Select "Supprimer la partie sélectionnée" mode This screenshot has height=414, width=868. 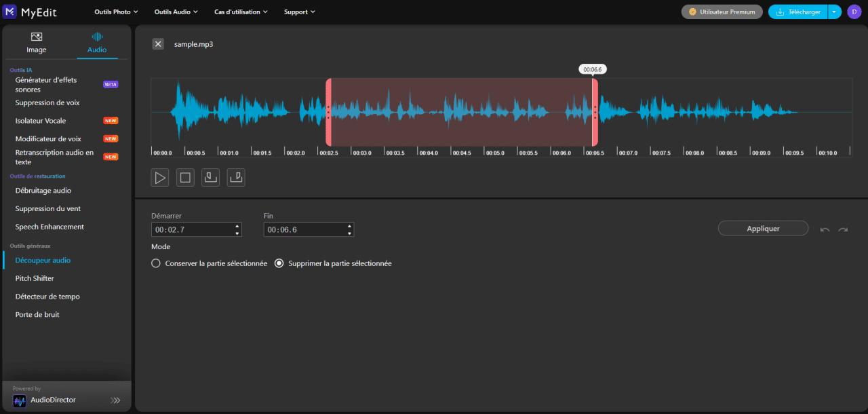[279, 263]
